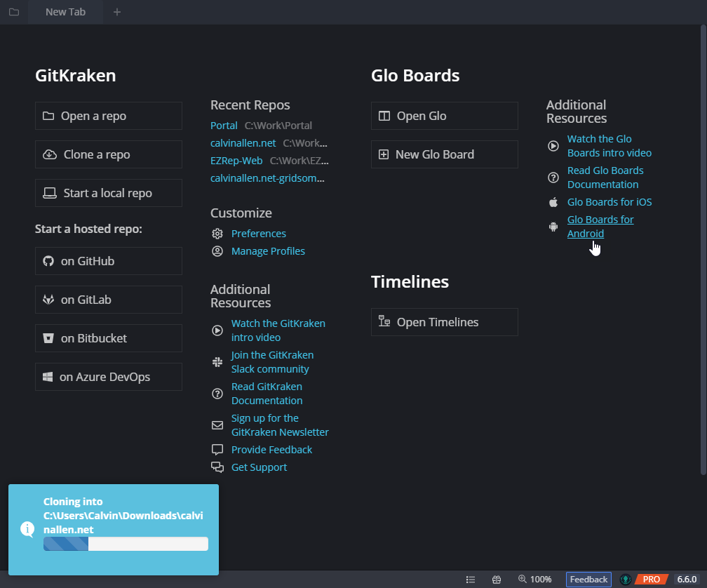Open a new tab with the plus icon
Screen dimensions: 707x588
(x=116, y=12)
